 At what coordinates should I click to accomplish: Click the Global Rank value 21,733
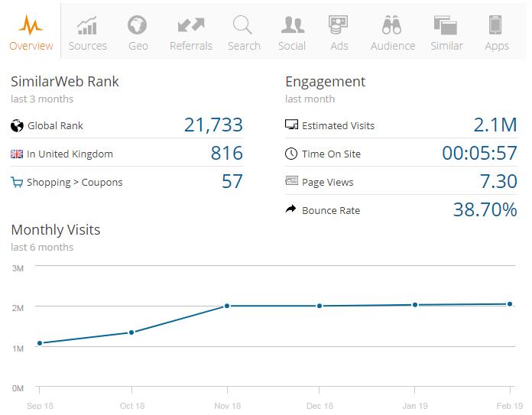[213, 125]
